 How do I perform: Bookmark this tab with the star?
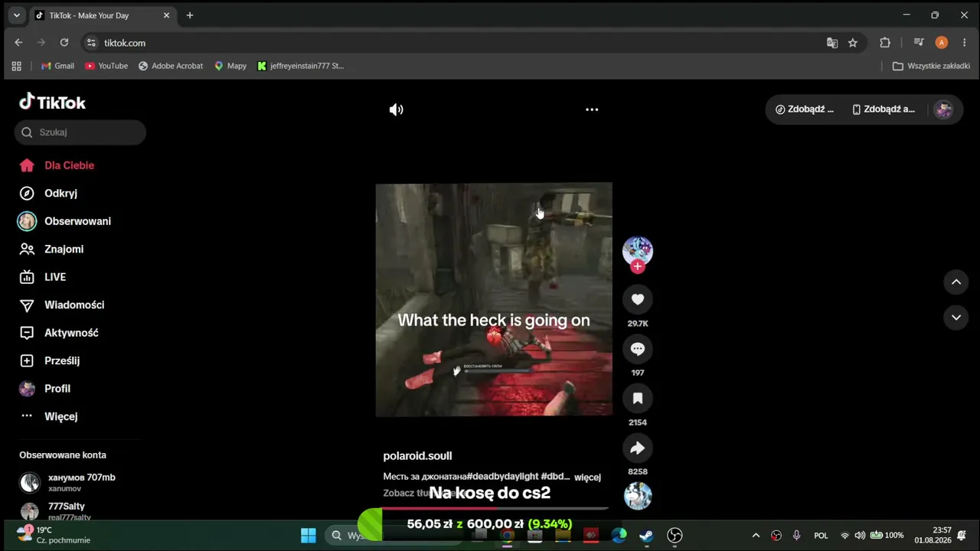coord(853,43)
